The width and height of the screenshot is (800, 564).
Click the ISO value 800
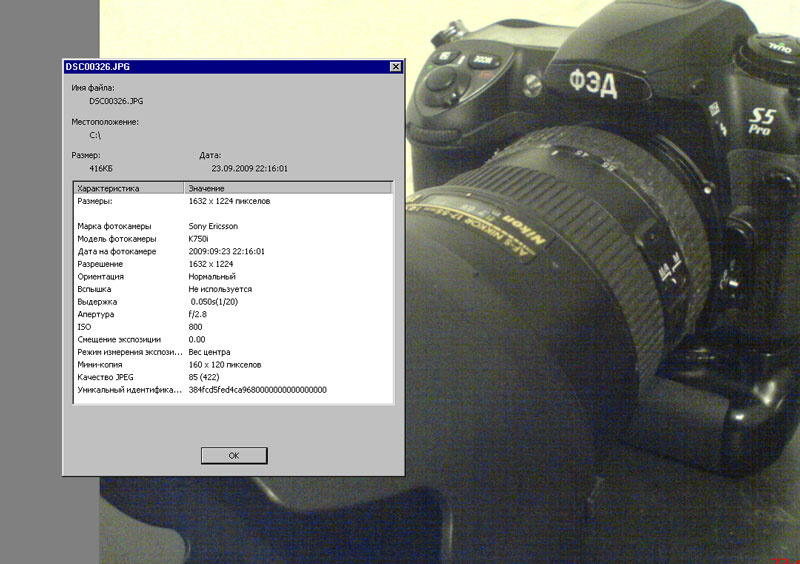(x=195, y=327)
